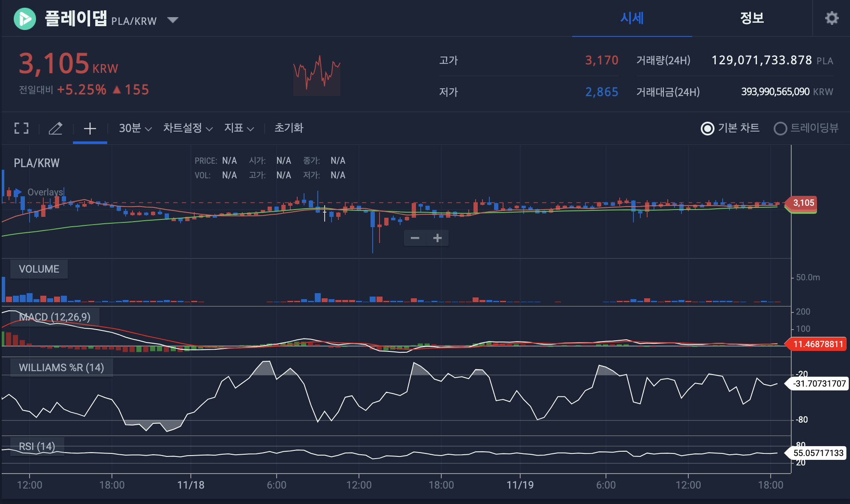Click the WILLIAMS %R (14) indicator label

[x=61, y=368]
